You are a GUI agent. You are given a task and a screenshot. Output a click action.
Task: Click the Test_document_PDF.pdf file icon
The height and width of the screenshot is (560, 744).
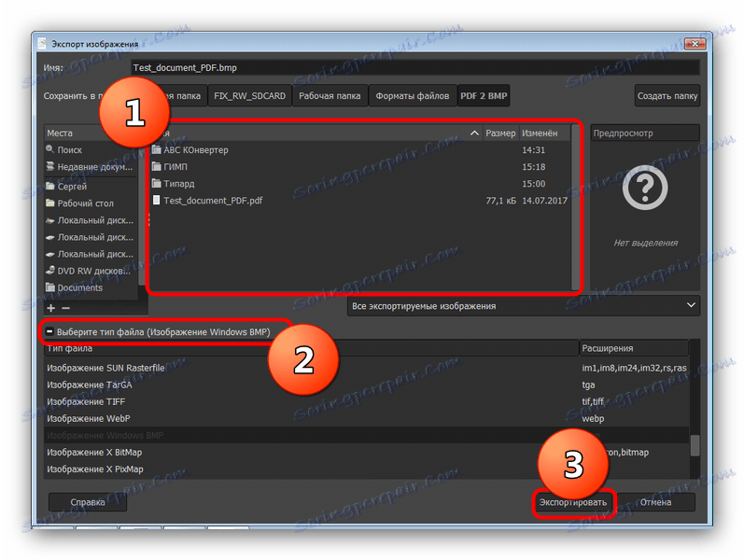click(x=156, y=201)
